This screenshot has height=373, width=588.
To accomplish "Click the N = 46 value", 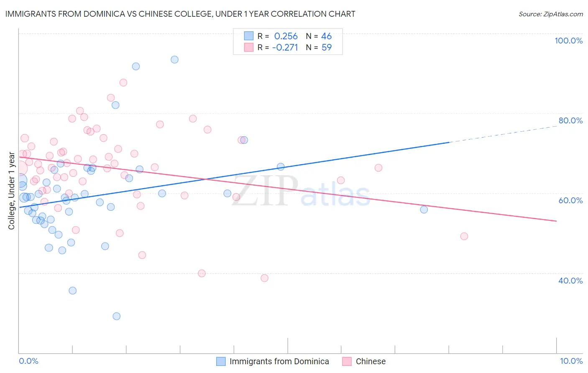I will (319, 36).
